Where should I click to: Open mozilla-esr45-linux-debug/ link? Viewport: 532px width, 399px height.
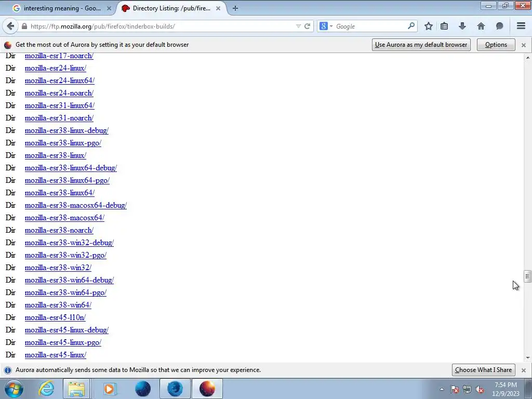point(66,330)
